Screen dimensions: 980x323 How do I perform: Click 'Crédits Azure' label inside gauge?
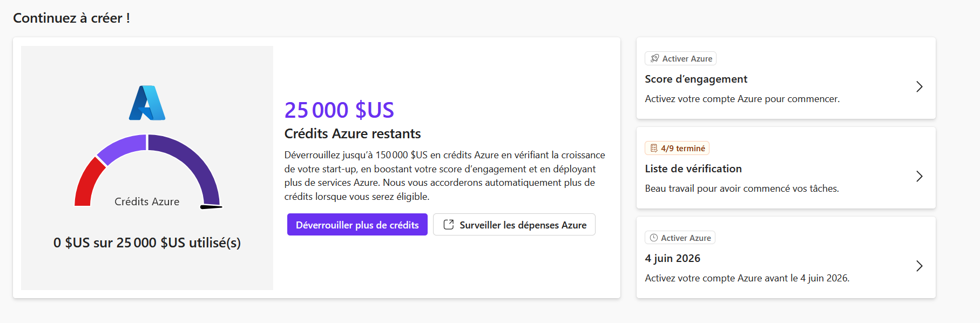147,201
